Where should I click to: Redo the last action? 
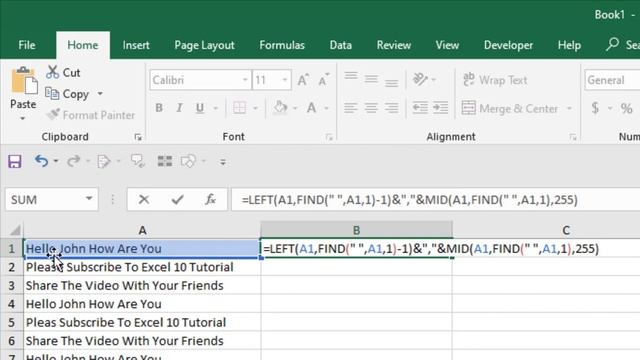(x=73, y=161)
